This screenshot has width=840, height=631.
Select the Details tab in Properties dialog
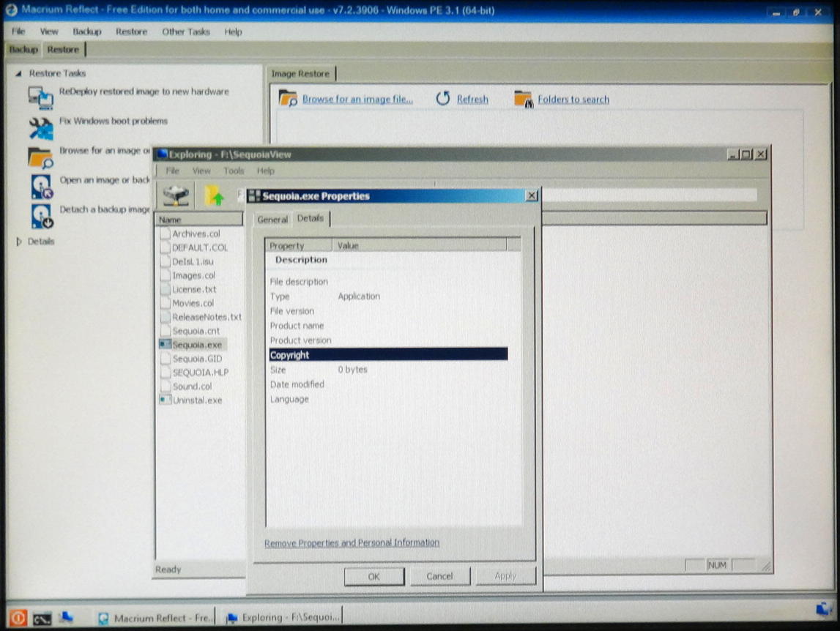coord(311,218)
